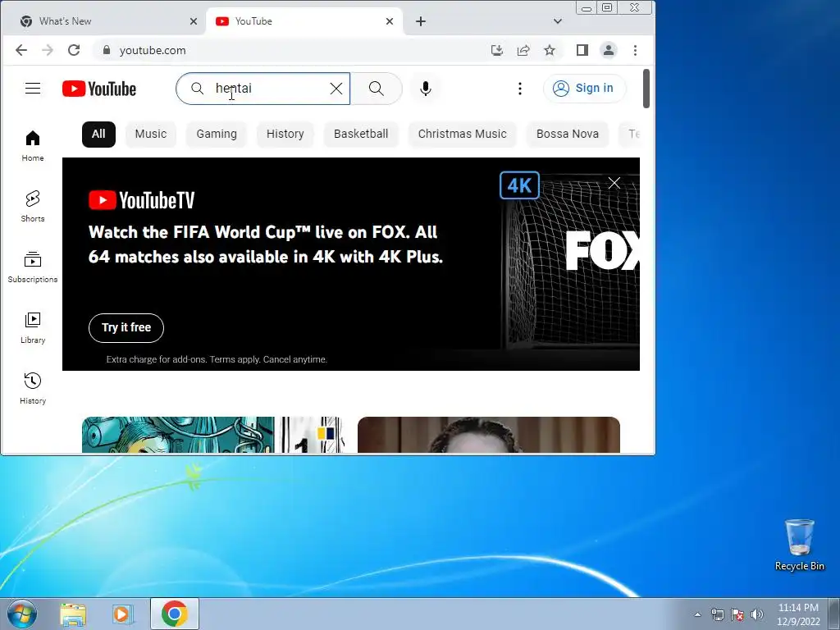Select the Gaming filter chip
840x630 pixels.
tap(217, 134)
